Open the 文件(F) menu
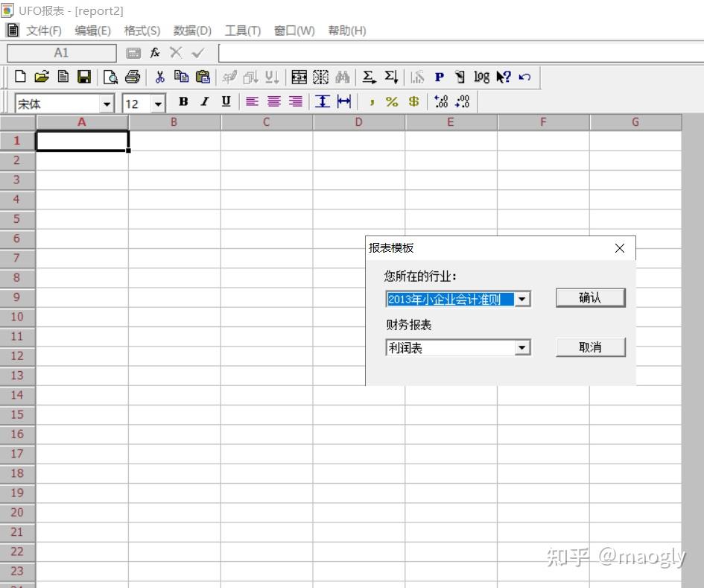The image size is (704, 588). tap(43, 31)
